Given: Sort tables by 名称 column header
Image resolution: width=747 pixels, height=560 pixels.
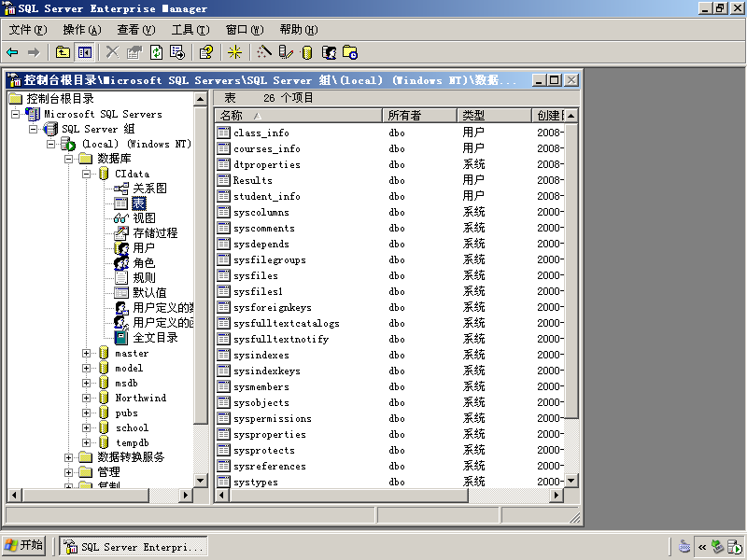Looking at the screenshot, I should [298, 116].
